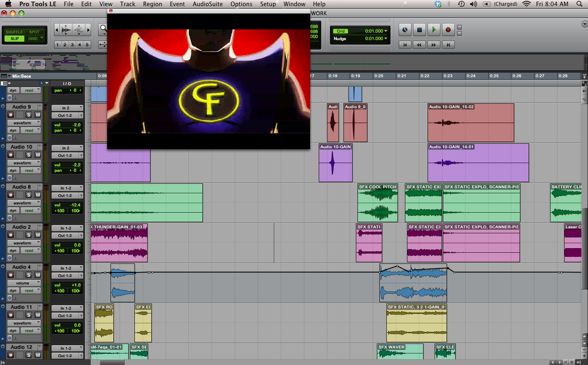Viewport: 588px width, 365px height.
Task: Recall zoom preset 4
Action: point(80,45)
